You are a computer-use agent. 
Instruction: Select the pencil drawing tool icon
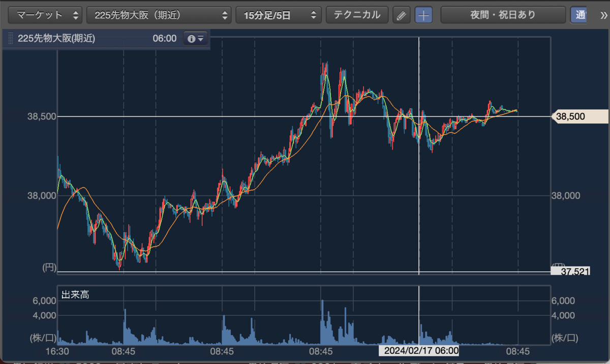click(402, 15)
